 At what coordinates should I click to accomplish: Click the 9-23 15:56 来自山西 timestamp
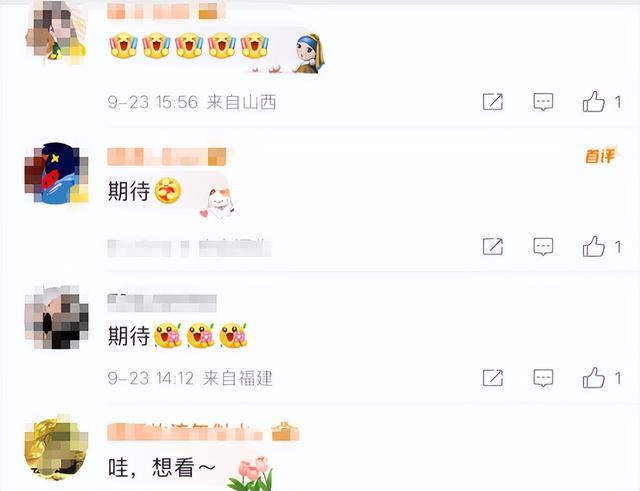(192, 102)
